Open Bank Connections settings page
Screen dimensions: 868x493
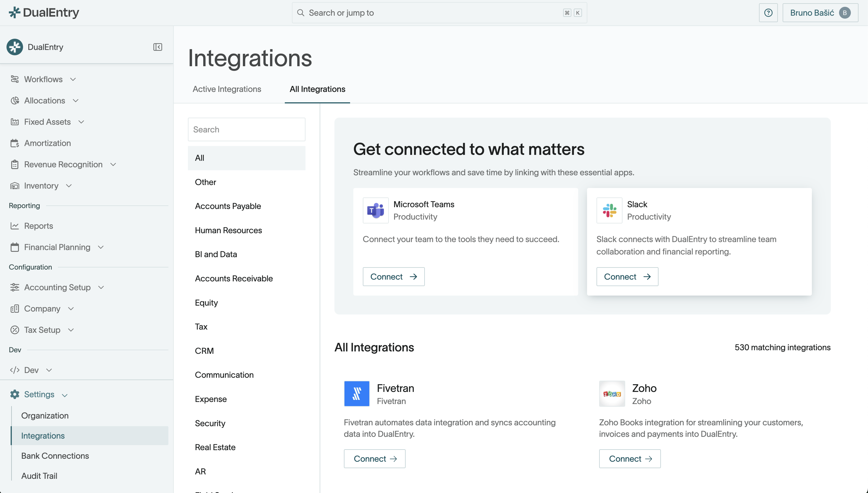(55, 456)
